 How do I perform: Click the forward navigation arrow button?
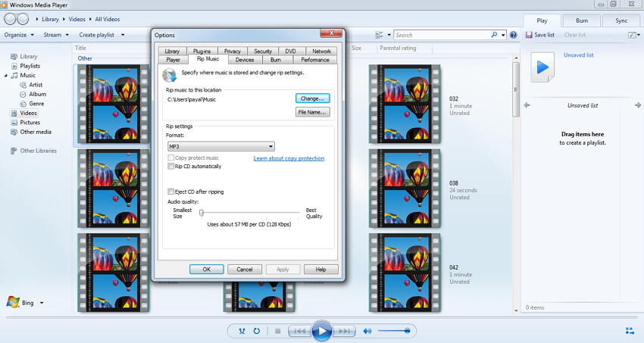click(23, 19)
